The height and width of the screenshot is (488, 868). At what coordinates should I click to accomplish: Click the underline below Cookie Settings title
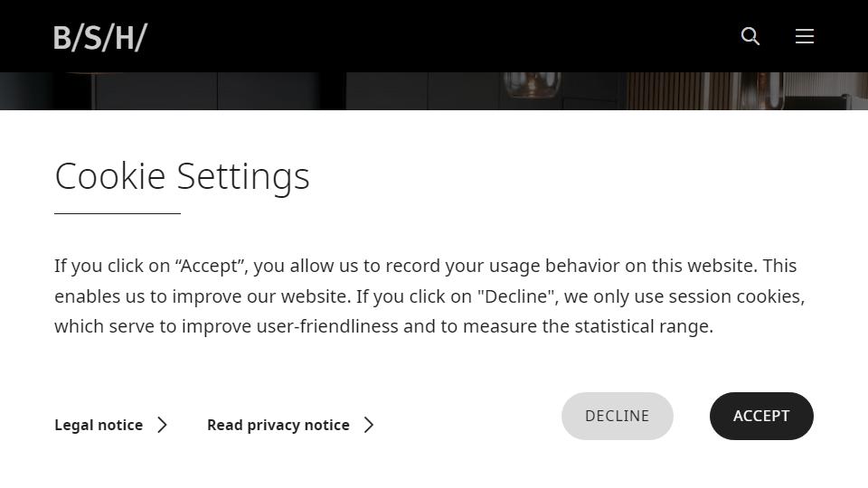(x=118, y=213)
